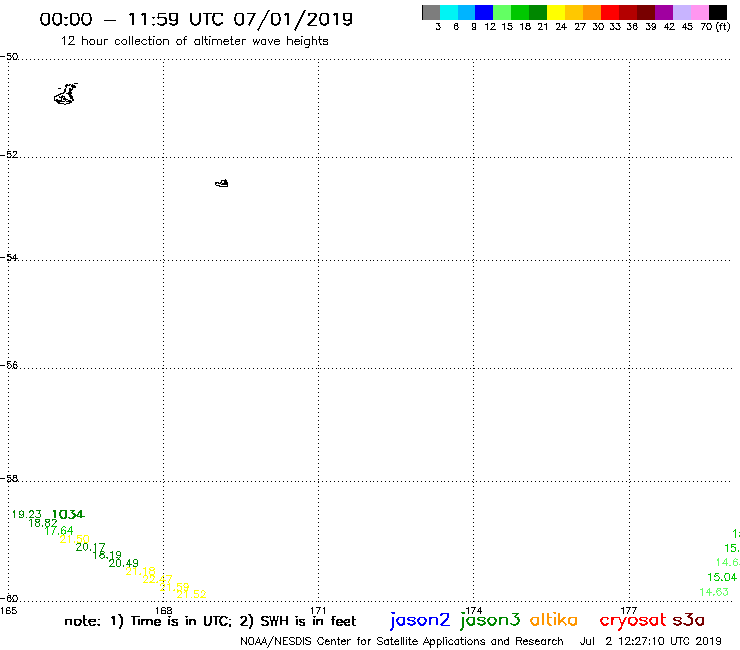This screenshot has height=650, width=740.
Task: Click the yellow value 22.47
Action: coord(158,579)
